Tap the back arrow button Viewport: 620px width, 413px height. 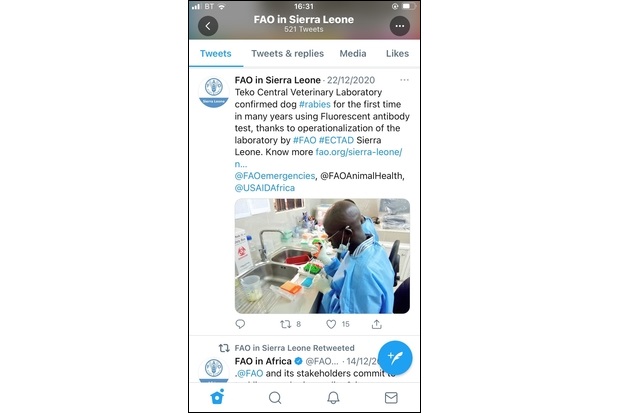point(208,26)
